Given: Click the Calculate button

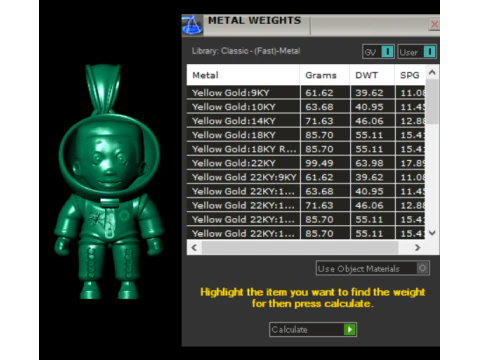Looking at the screenshot, I should (313, 330).
